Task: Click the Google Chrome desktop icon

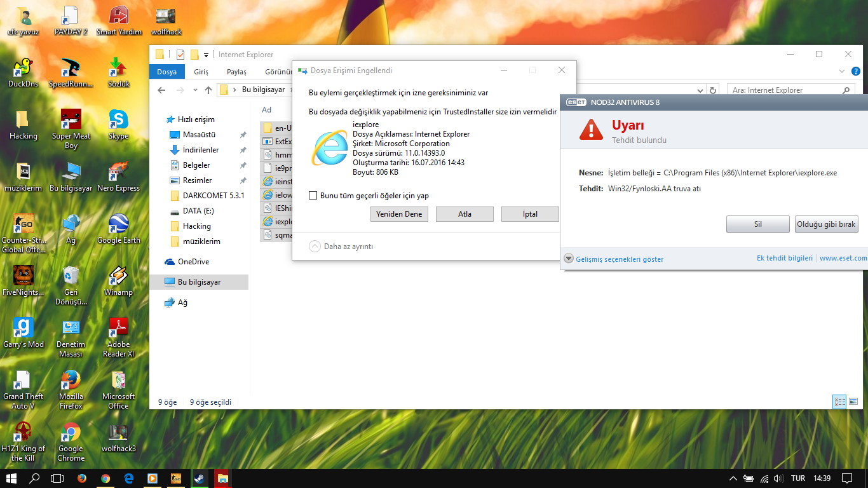Action: pos(71,441)
